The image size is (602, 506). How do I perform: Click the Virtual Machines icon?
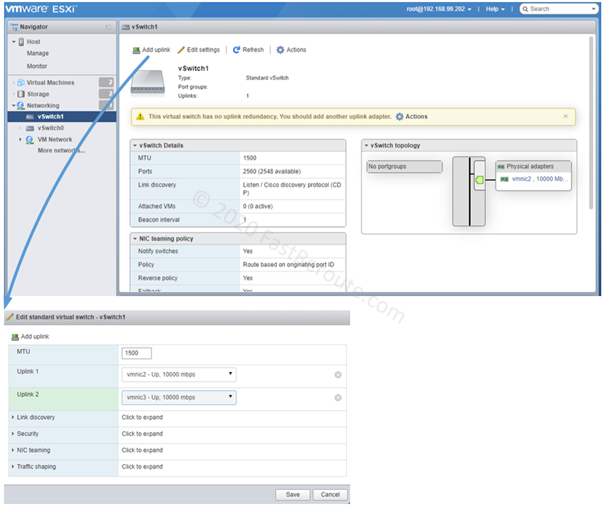coord(21,83)
